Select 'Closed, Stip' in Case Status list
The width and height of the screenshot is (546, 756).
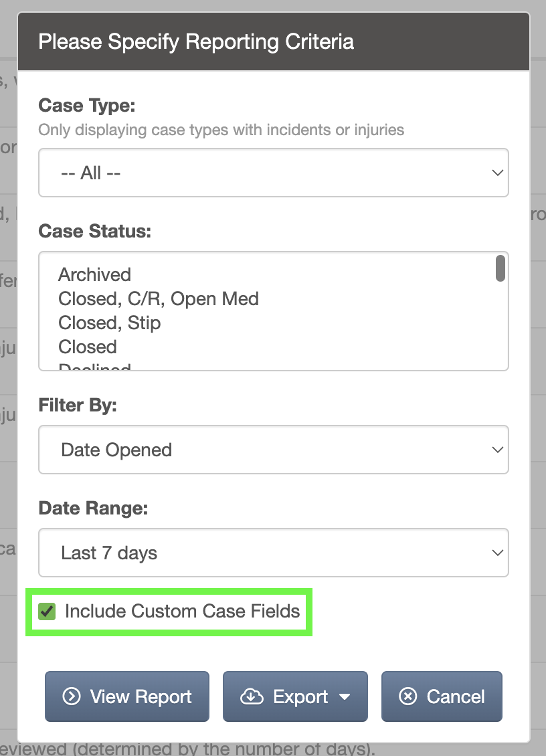click(x=110, y=323)
